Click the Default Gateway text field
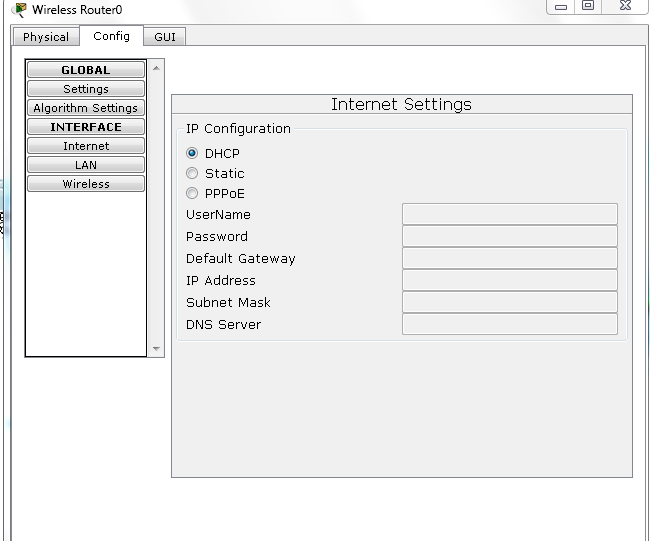 [509, 258]
